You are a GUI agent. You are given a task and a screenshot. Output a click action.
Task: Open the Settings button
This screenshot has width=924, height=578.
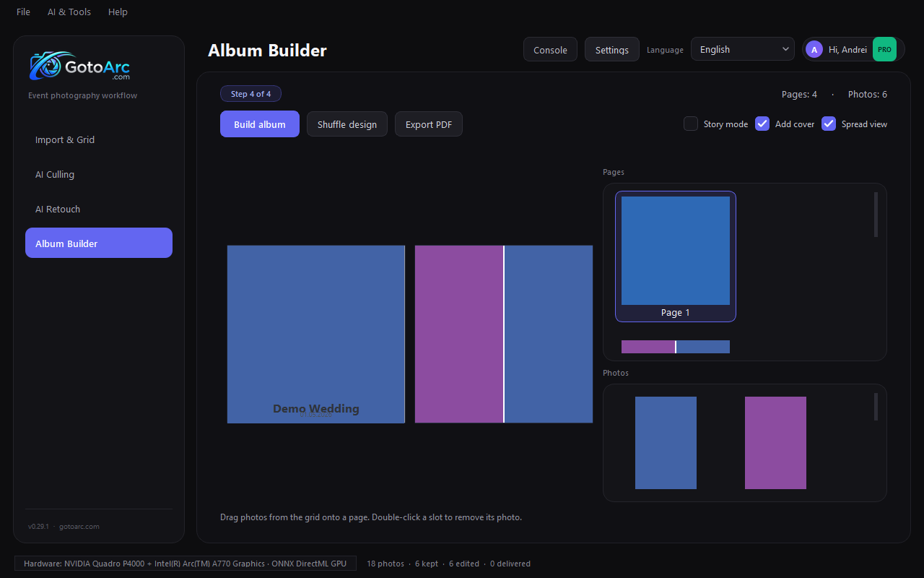point(612,50)
